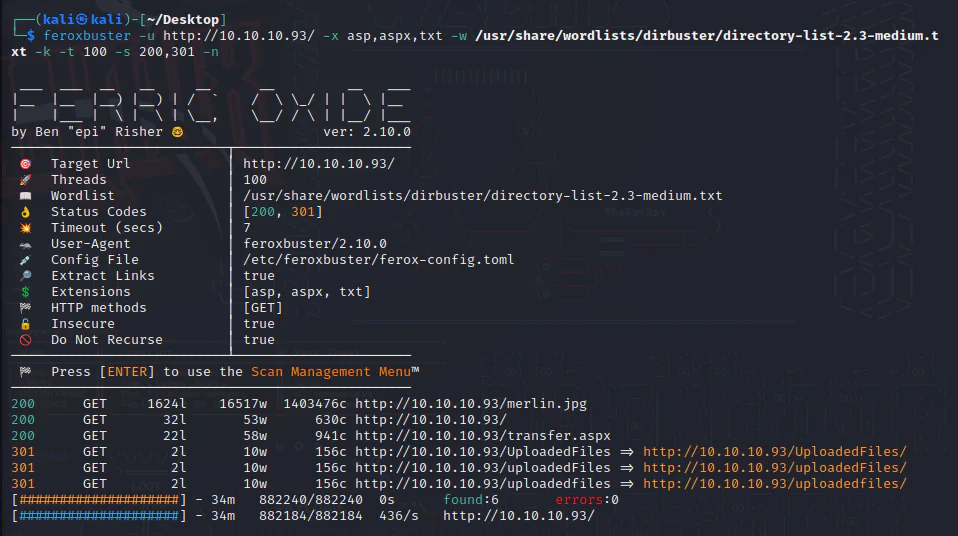Click the kali@kali prompt user text
This screenshot has width=958, height=536.
tap(82, 20)
